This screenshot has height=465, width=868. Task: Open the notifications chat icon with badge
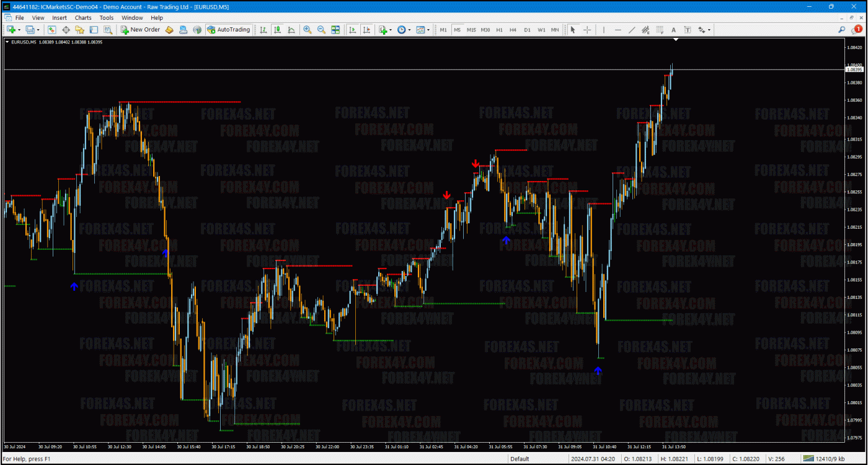click(857, 29)
